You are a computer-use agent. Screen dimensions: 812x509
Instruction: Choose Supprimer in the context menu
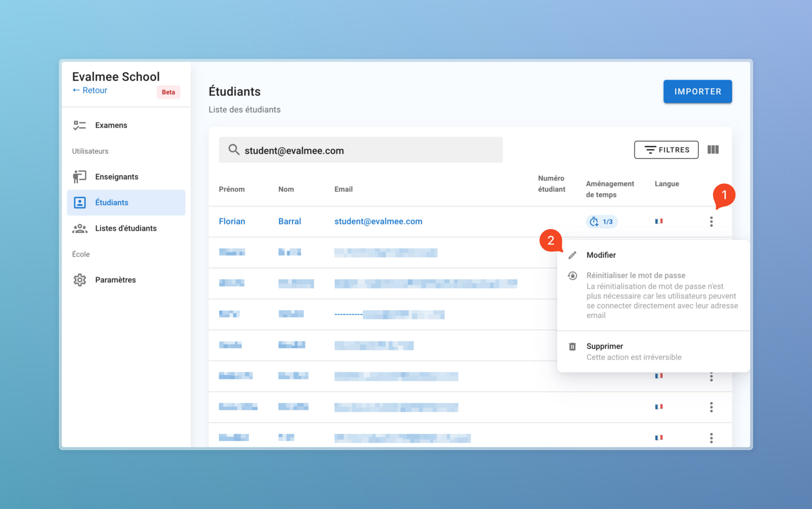coord(604,346)
